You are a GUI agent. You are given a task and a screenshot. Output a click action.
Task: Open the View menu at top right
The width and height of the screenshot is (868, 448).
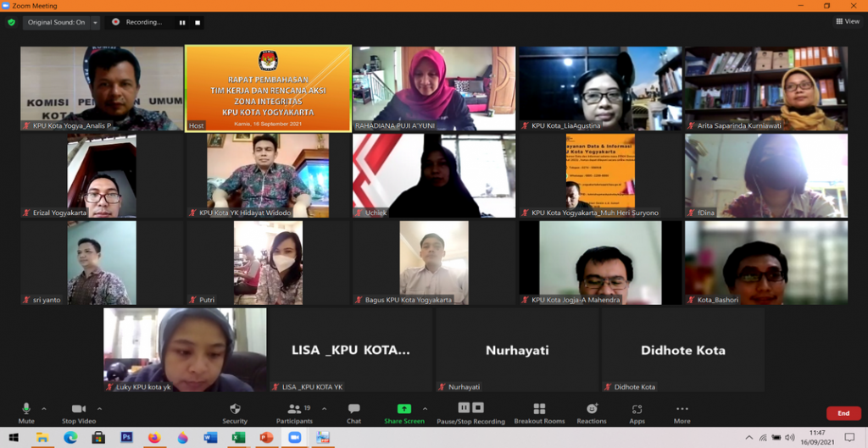click(847, 21)
